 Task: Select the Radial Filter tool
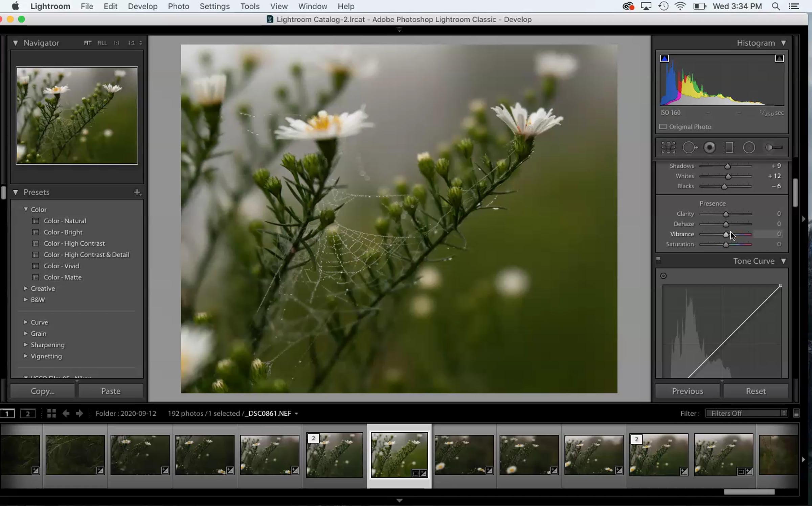(749, 148)
